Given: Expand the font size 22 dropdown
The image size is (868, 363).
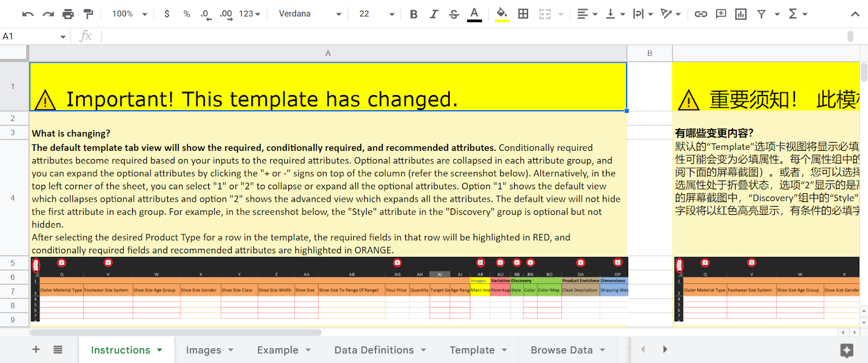Looking at the screenshot, I should point(376,14).
